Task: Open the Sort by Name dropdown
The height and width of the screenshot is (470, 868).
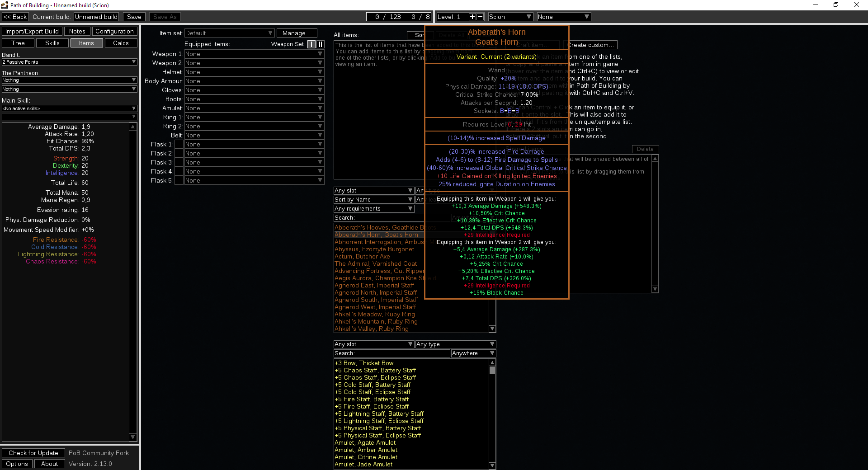Action: (374, 200)
